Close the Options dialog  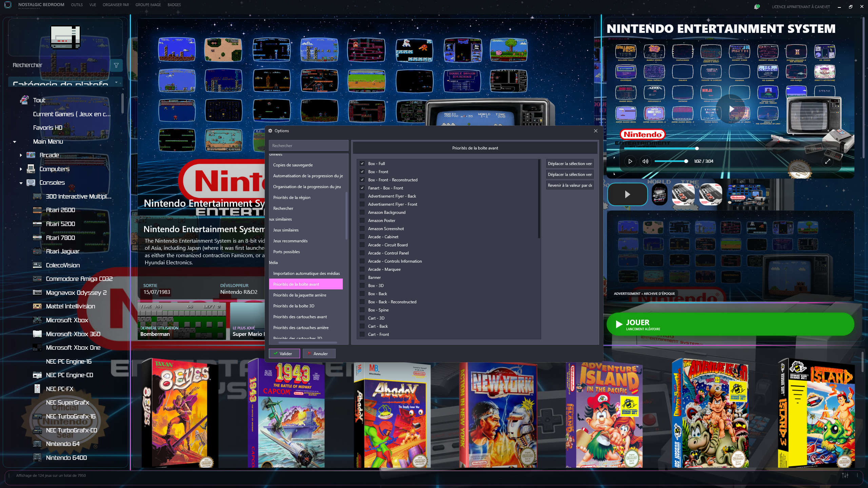click(x=596, y=131)
